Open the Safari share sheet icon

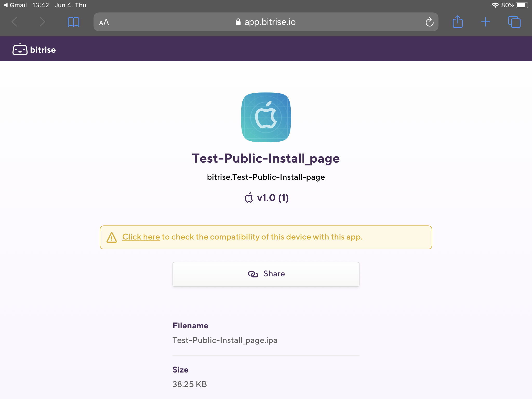point(458,22)
